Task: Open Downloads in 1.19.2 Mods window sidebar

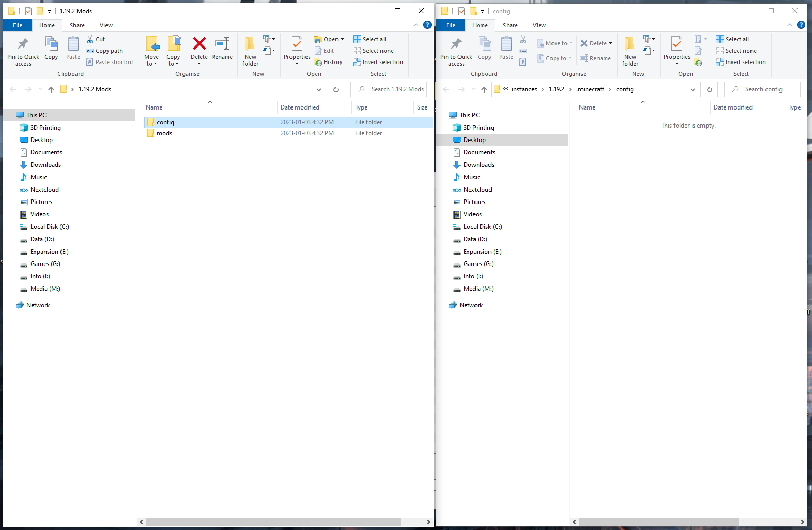Action: click(x=45, y=165)
